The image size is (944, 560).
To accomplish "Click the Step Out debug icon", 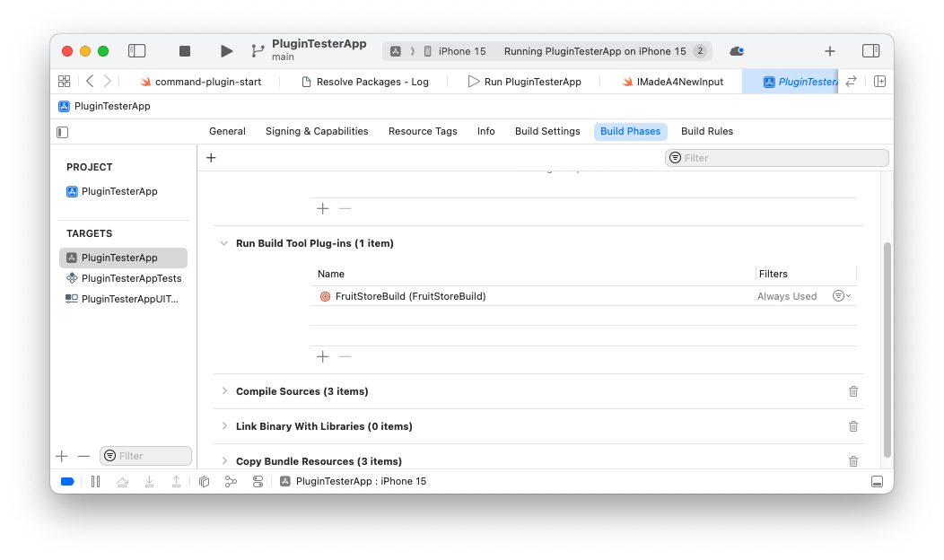I will tap(176, 482).
